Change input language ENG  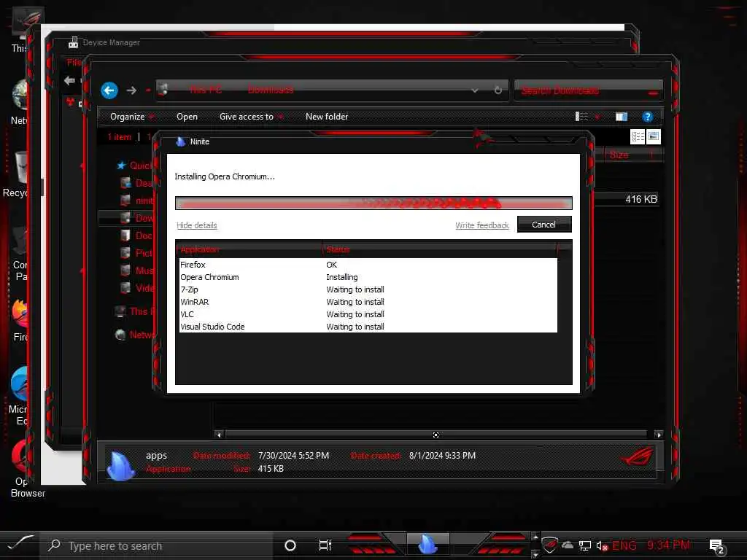pos(624,545)
